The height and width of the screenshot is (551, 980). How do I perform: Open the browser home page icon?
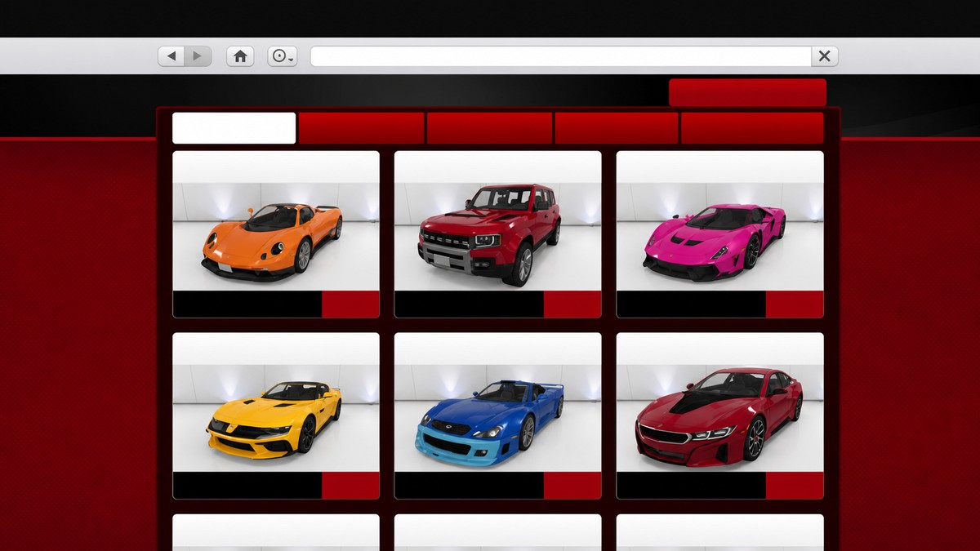[240, 56]
